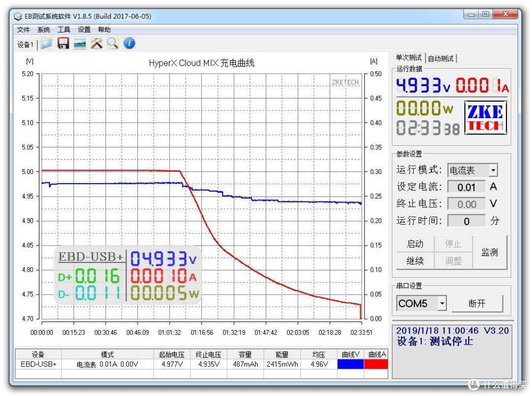Viewport: 532px width, 396px height.
Task: Click the red 曲线A color swatch
Action: coord(375,364)
